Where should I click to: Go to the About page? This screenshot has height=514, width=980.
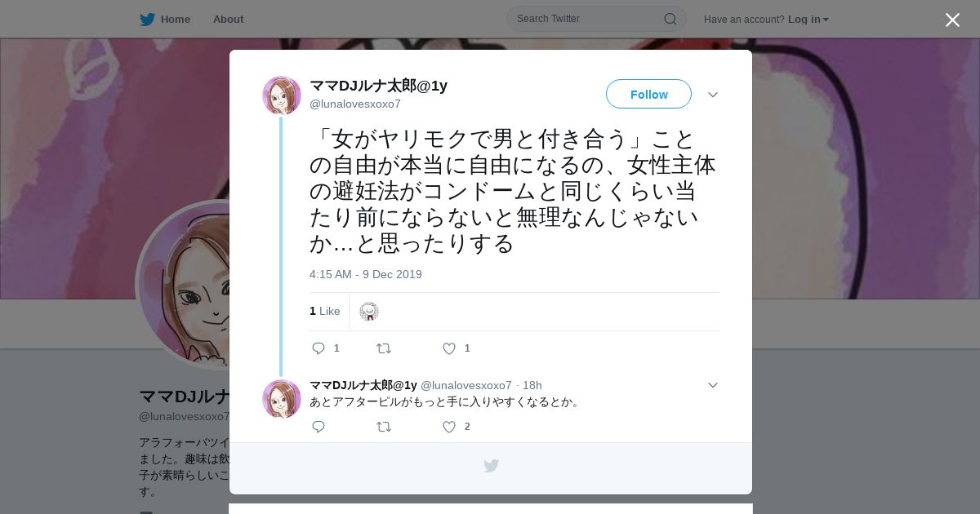228,19
